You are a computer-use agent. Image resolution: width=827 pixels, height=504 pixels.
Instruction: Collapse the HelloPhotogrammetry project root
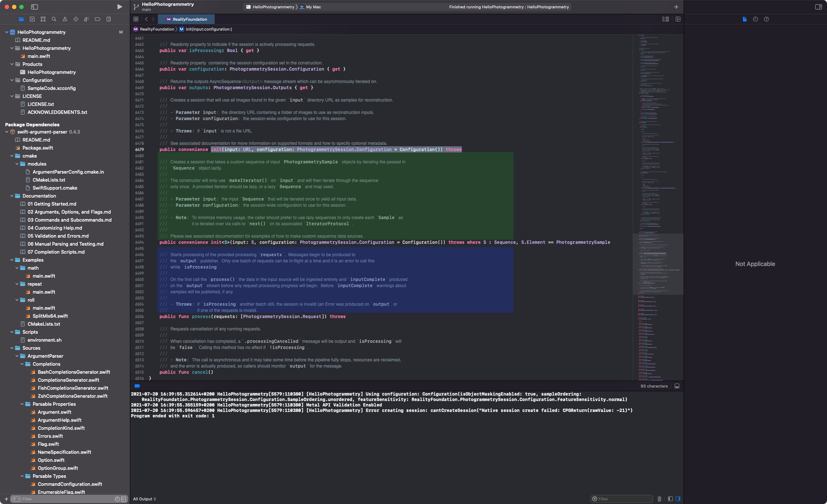coord(7,32)
